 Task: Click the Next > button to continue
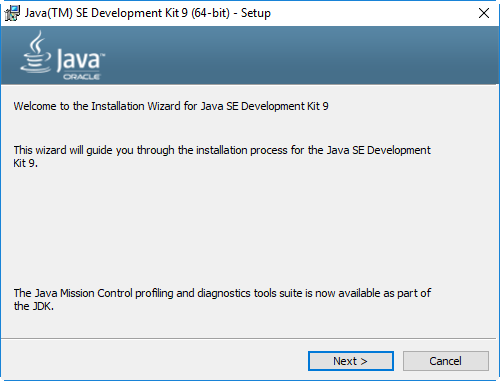[x=351, y=361]
